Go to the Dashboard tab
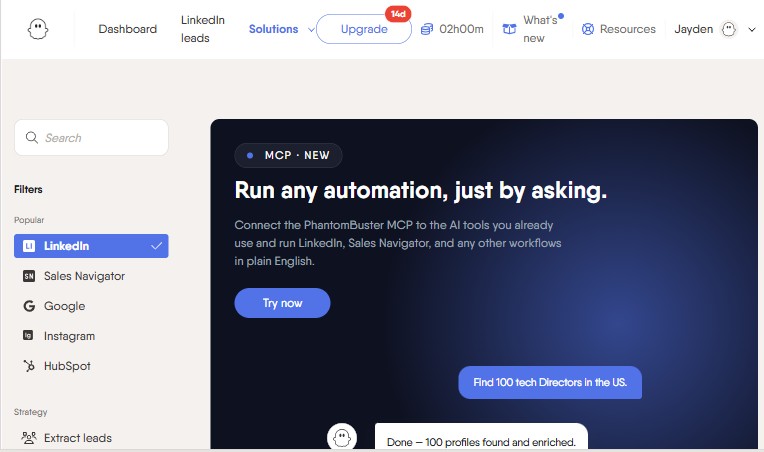The width and height of the screenshot is (764, 452). [128, 29]
